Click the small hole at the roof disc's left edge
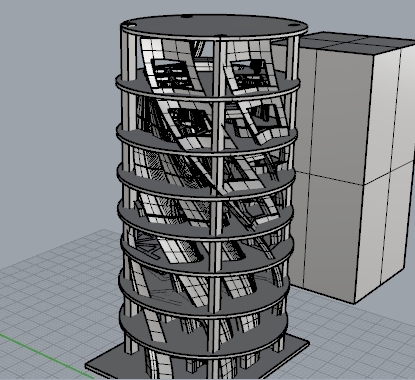This screenshot has height=380, width=415. pyautogui.click(x=132, y=25)
